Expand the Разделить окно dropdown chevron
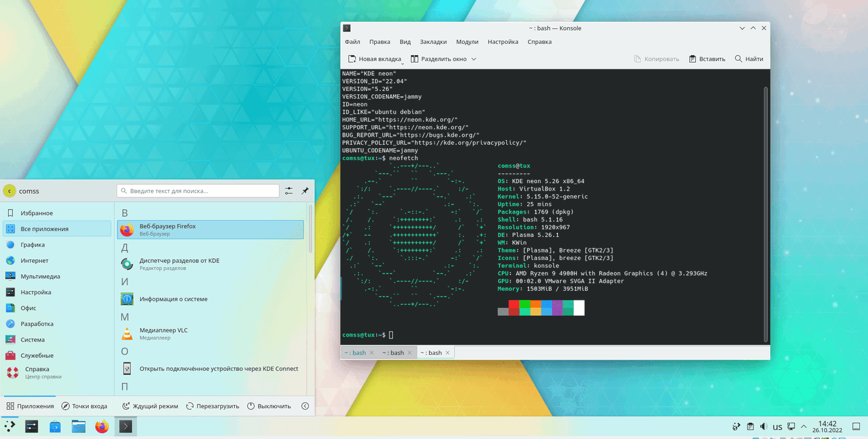The width and height of the screenshot is (868, 439). 473,59
